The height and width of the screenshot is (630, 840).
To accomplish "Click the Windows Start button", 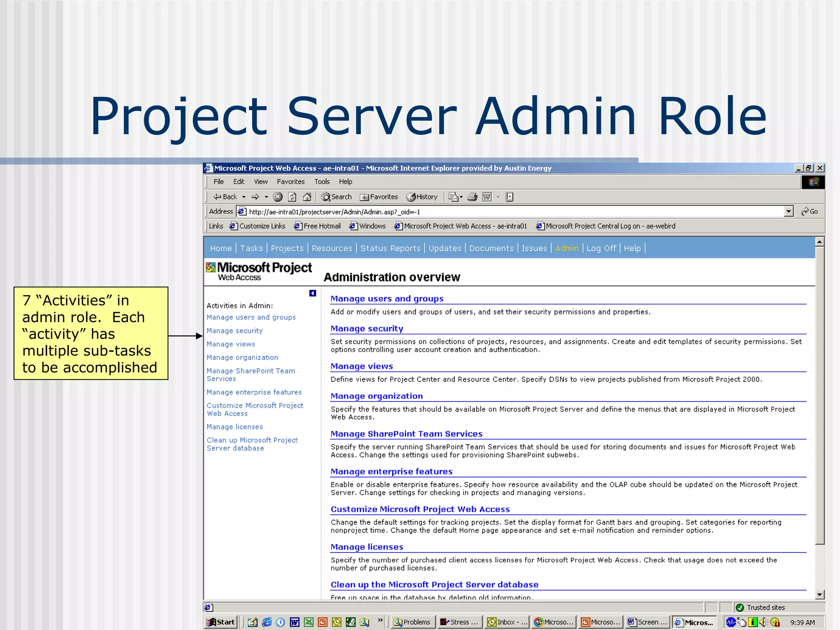I will click(x=221, y=622).
